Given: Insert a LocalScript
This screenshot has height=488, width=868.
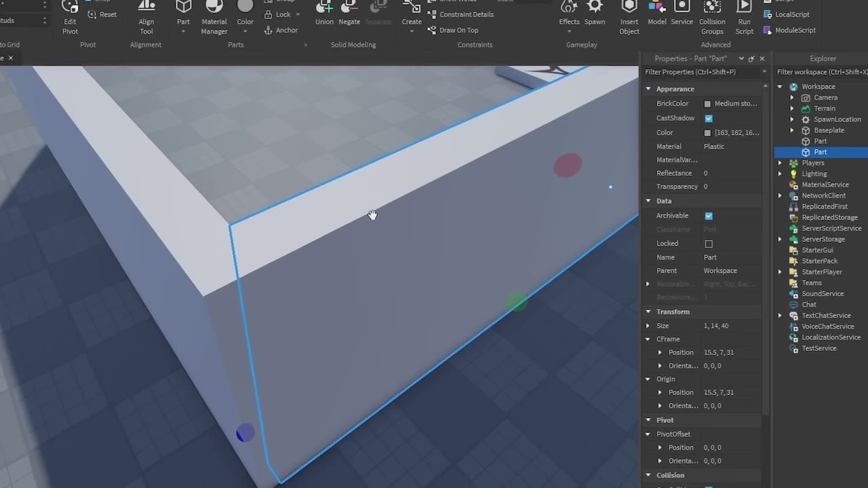Looking at the screenshot, I should pyautogui.click(x=787, y=14).
